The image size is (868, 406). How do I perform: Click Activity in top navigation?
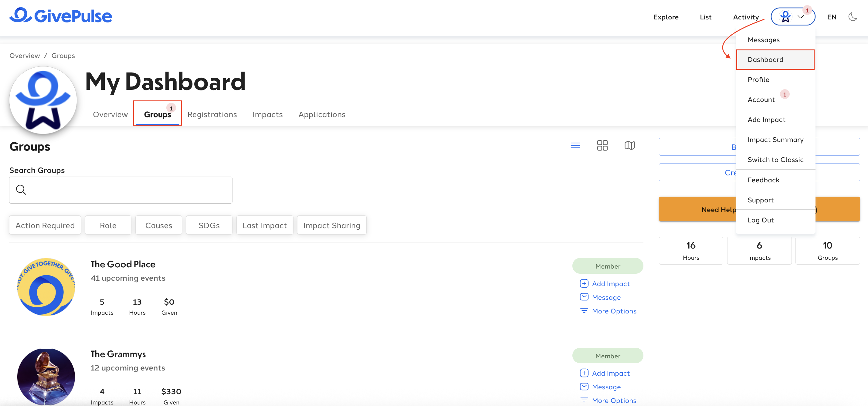pos(746,17)
